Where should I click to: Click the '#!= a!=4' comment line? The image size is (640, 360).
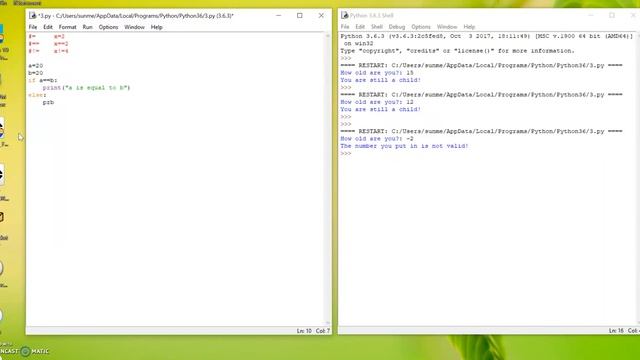pyautogui.click(x=48, y=51)
